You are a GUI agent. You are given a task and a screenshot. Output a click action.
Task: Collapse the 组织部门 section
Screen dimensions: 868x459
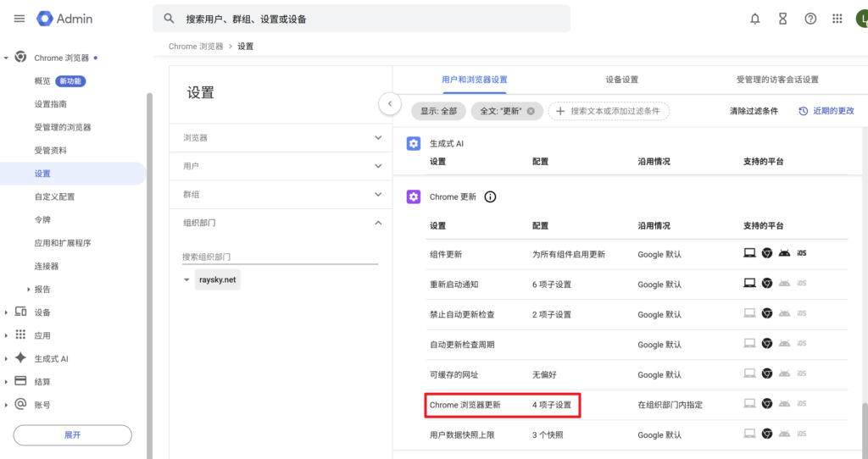pyautogui.click(x=378, y=223)
